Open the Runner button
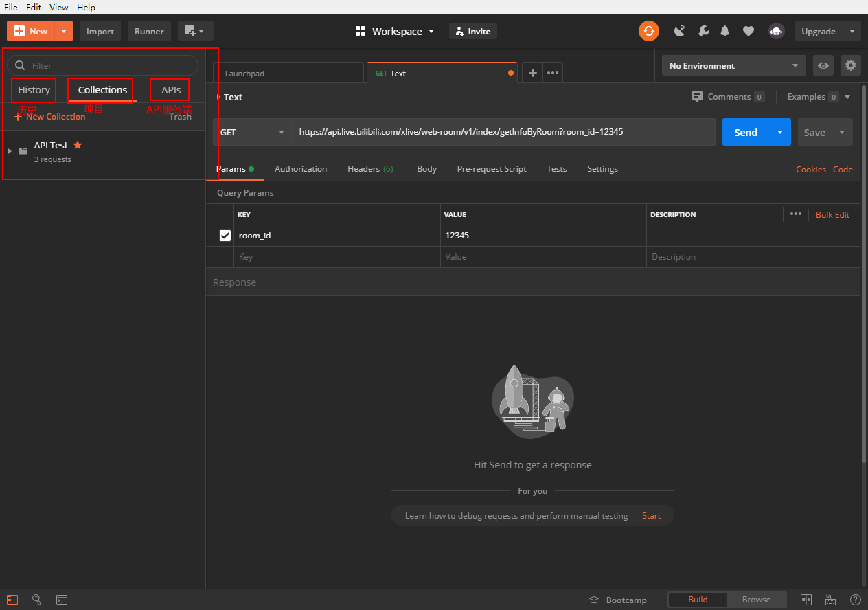Viewport: 868px width, 610px height. (149, 31)
